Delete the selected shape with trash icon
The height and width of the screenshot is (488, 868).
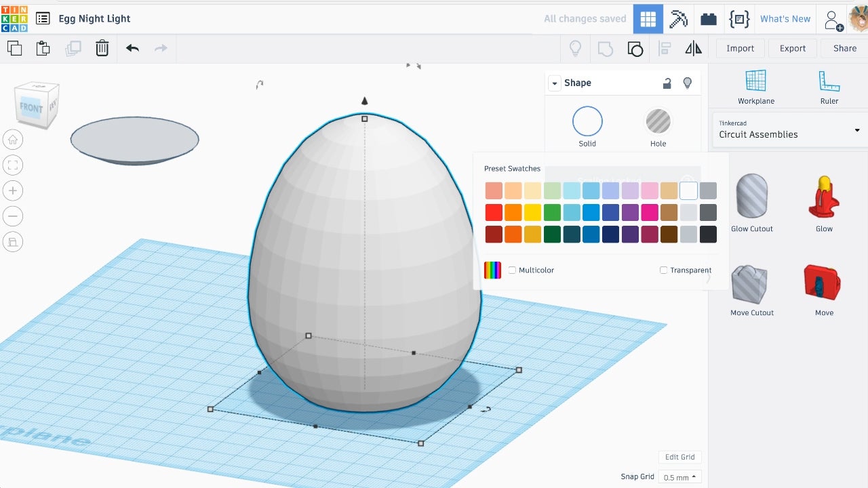[102, 48]
